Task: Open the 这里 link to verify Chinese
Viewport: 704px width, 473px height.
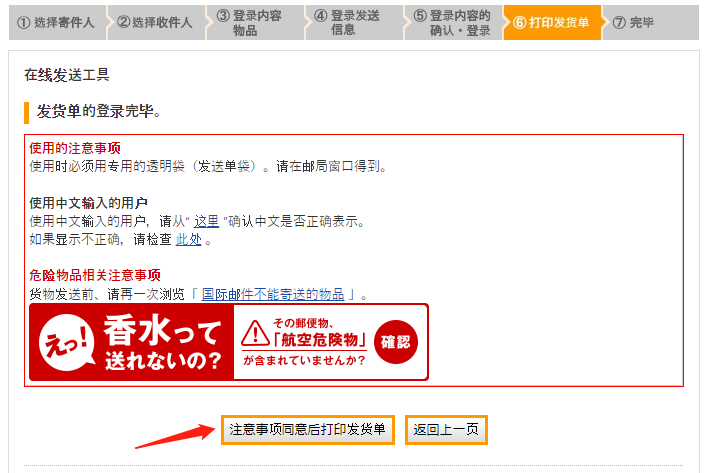Action: (206, 221)
